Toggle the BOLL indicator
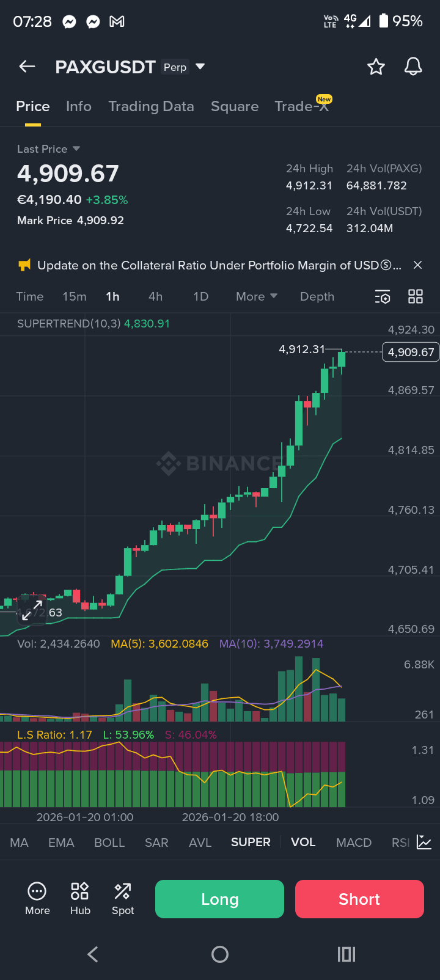 109,843
